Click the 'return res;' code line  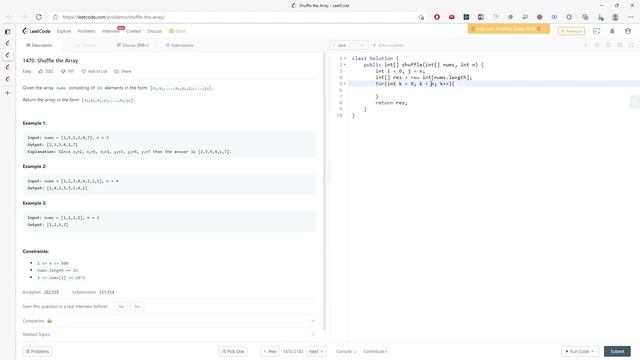[391, 103]
